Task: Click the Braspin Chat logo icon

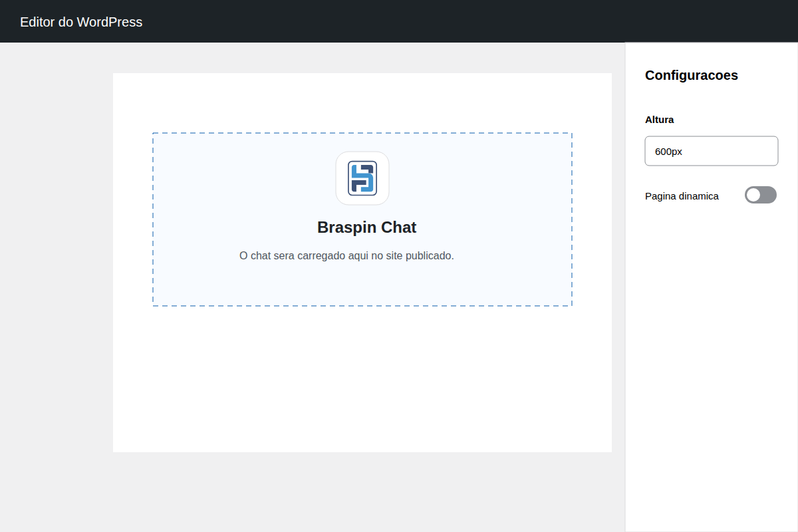Action: click(x=362, y=178)
